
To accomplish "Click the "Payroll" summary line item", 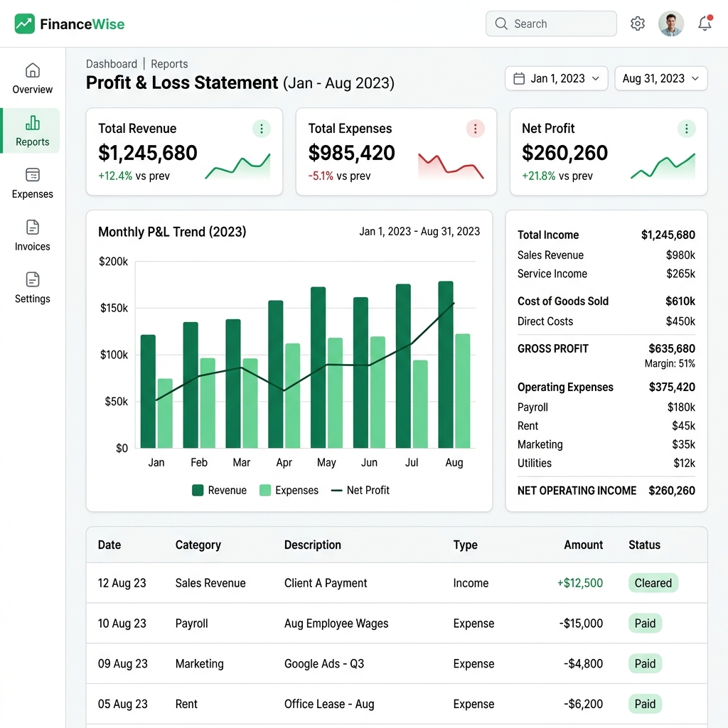I will (606, 407).
